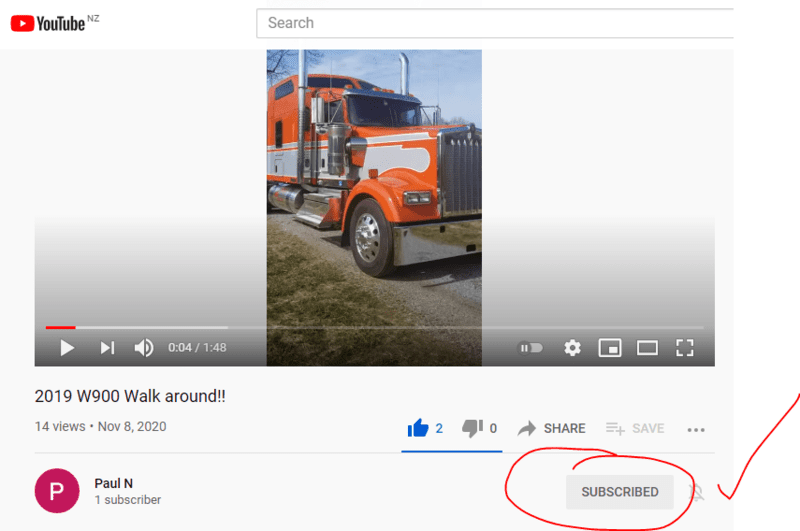Toggle the notification bell
The height and width of the screenshot is (531, 800).
pyautogui.click(x=696, y=492)
